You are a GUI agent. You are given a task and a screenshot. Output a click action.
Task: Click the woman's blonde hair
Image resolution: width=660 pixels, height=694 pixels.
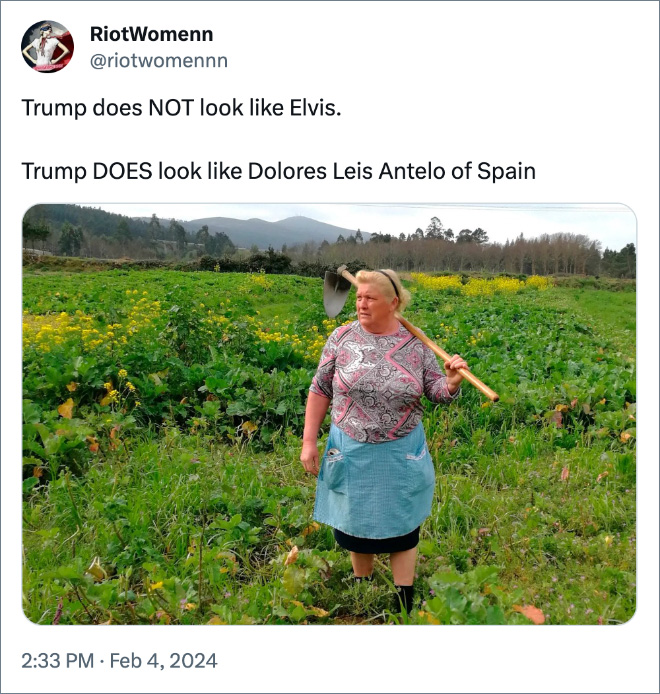pos(382,283)
